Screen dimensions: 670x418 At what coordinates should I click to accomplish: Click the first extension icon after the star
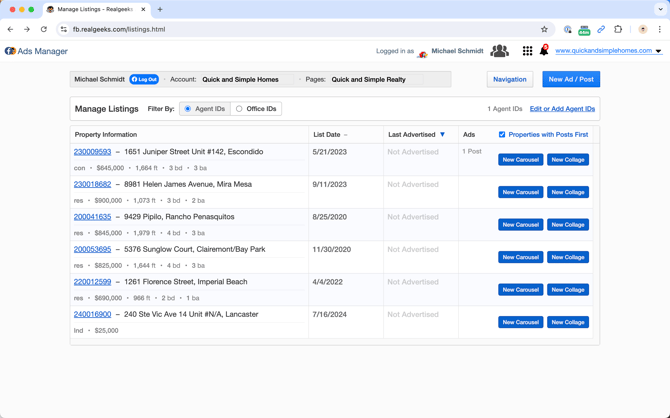(567, 29)
